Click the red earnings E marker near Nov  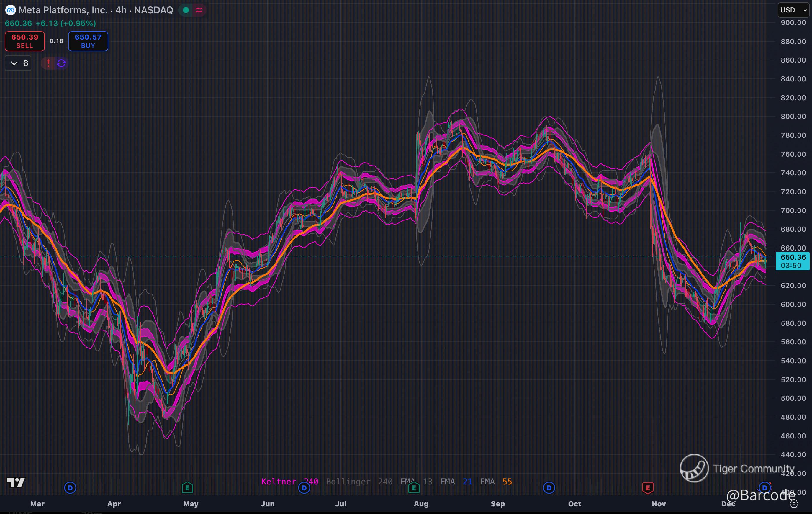[647, 488]
